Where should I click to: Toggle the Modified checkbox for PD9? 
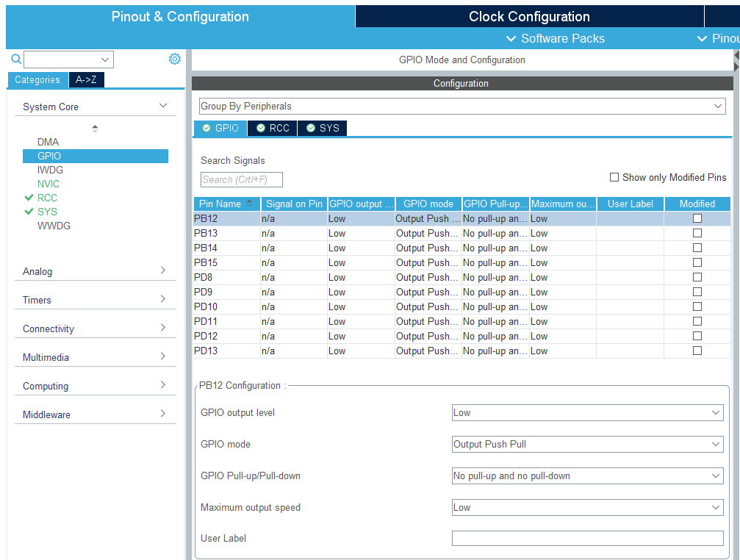pyautogui.click(x=697, y=292)
